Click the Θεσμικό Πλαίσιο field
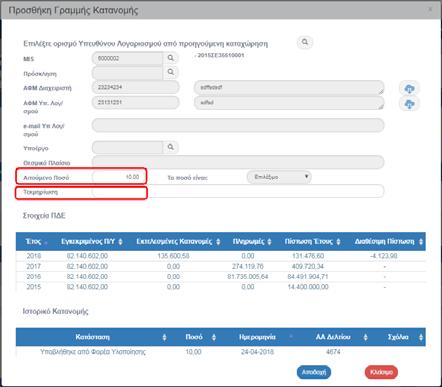 pyautogui.click(x=238, y=162)
